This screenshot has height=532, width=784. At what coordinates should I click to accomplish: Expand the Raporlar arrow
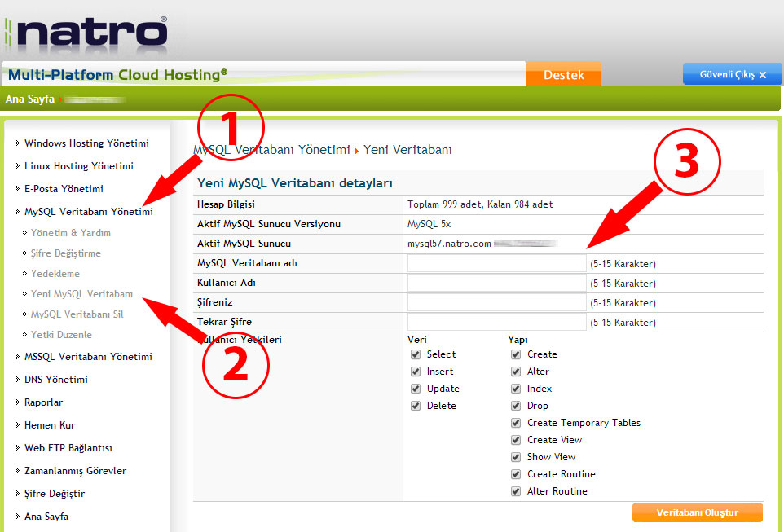(17, 402)
